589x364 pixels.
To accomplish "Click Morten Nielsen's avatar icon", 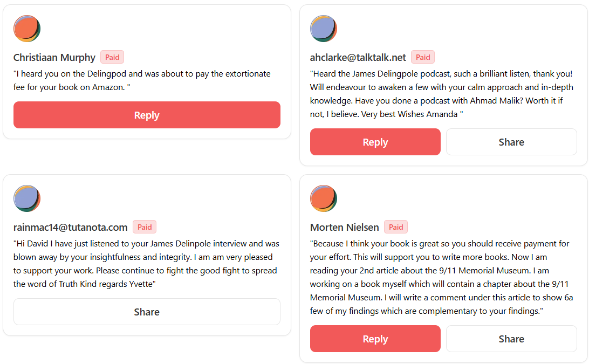I will pyautogui.click(x=324, y=198).
